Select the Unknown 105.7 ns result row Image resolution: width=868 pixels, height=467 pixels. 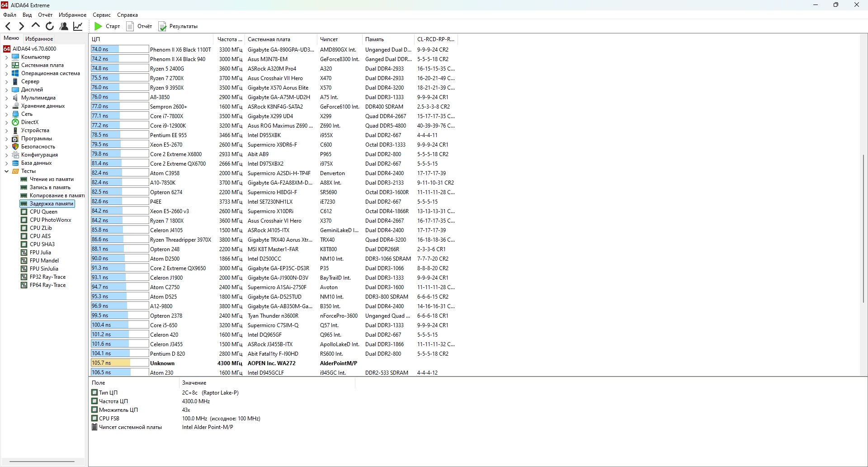[x=274, y=363]
